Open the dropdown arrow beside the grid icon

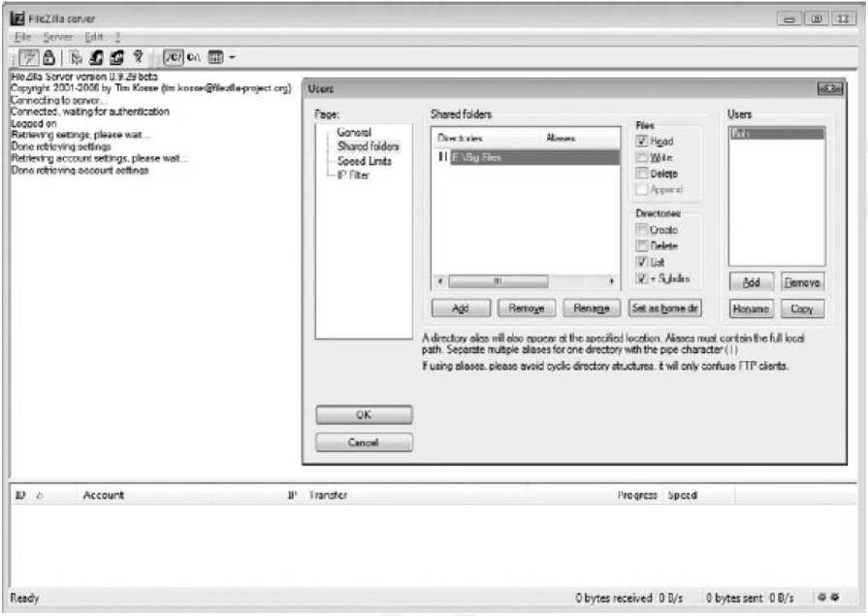(x=232, y=57)
